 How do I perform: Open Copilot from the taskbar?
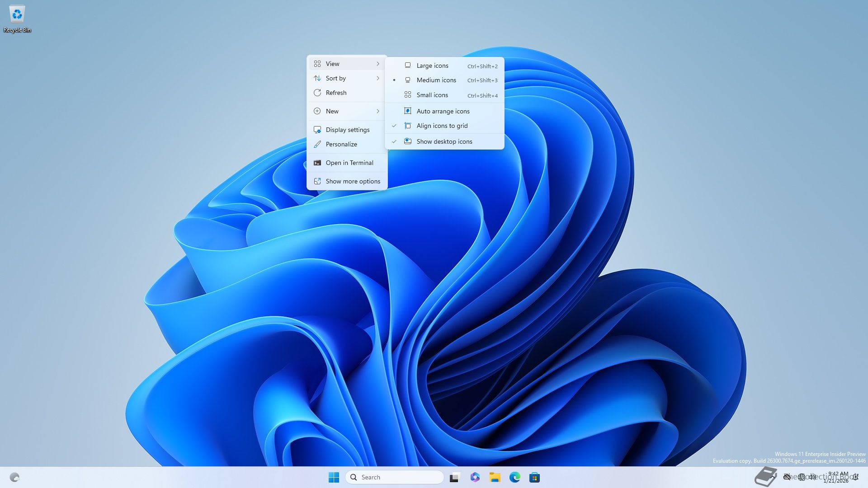475,477
